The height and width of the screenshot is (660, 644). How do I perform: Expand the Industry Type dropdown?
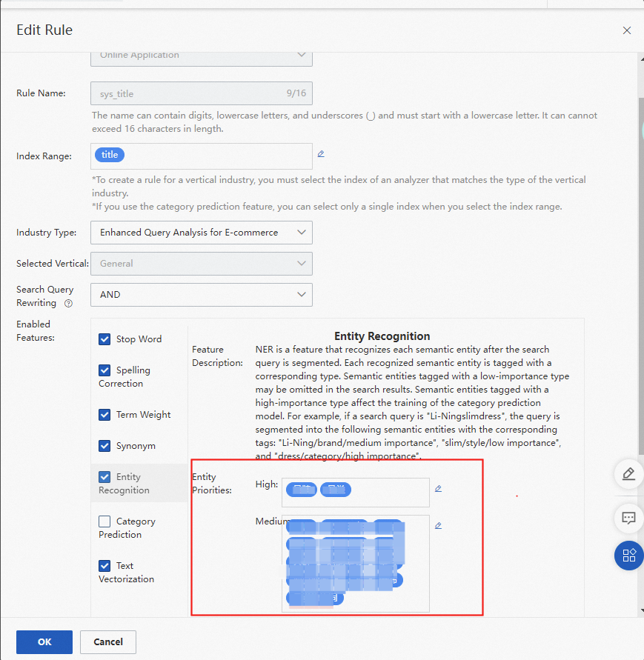[202, 233]
